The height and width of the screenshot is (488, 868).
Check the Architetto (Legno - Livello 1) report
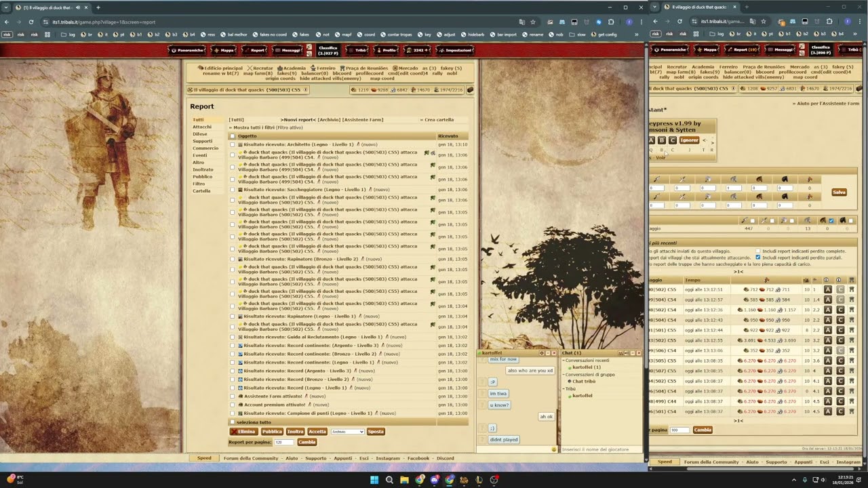tap(233, 144)
